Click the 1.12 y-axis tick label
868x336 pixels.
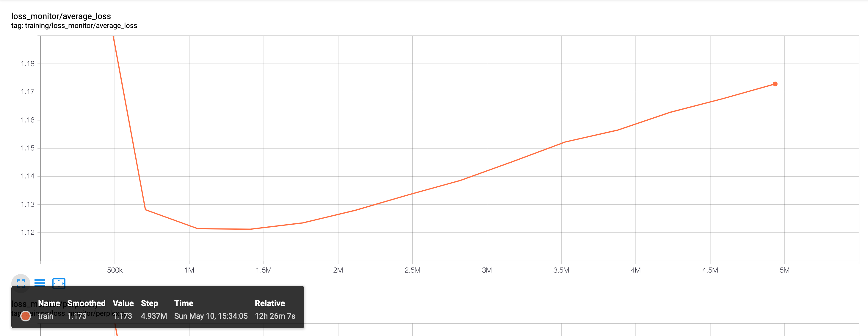[28, 232]
